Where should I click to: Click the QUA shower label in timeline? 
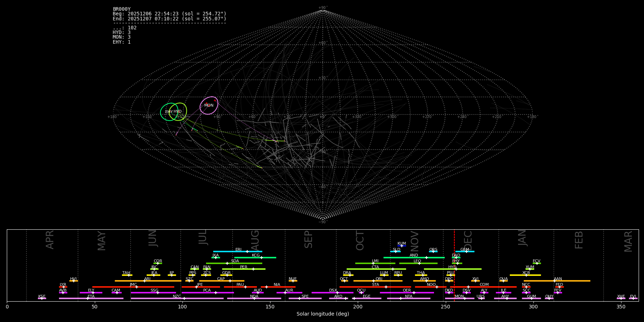click(503, 279)
